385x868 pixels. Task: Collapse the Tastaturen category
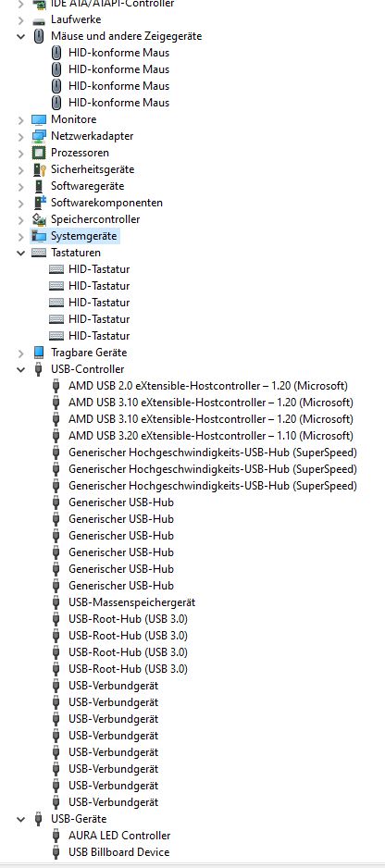[x=21, y=253]
